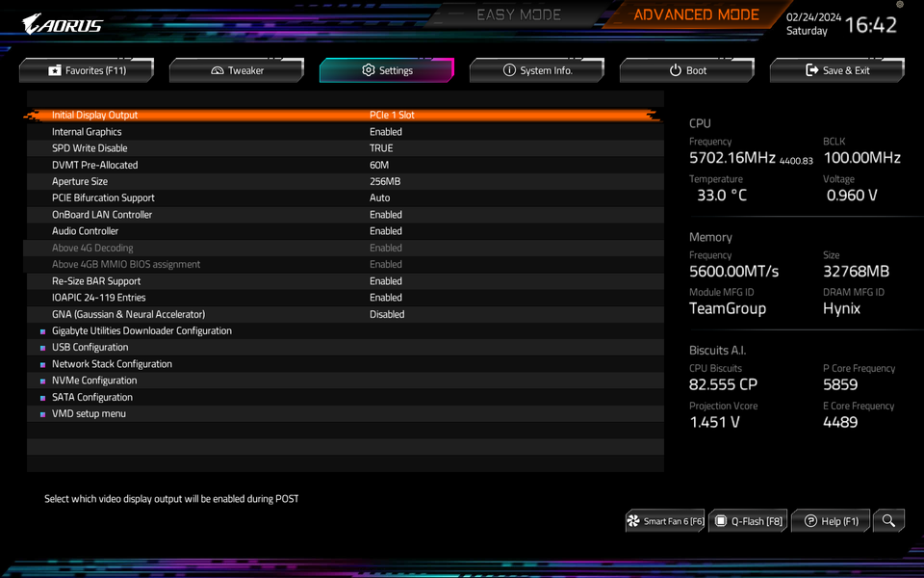Image resolution: width=924 pixels, height=578 pixels.
Task: Select the Above 4G Decoding row
Action: point(346,248)
